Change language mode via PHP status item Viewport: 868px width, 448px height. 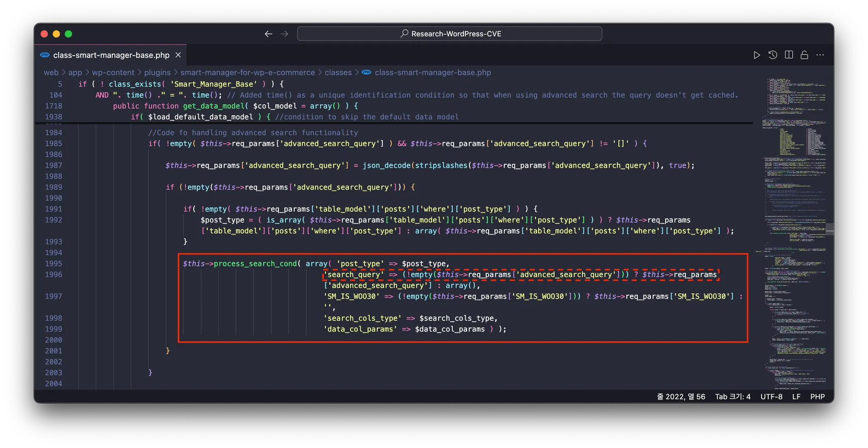tap(817, 397)
